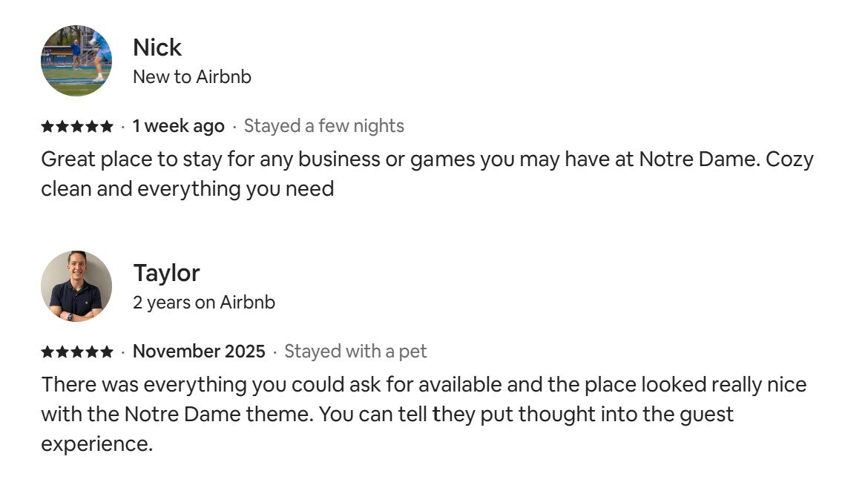Click the last star in Taylor's rating
Viewport: 868px width, 485px height.
pyautogui.click(x=107, y=352)
